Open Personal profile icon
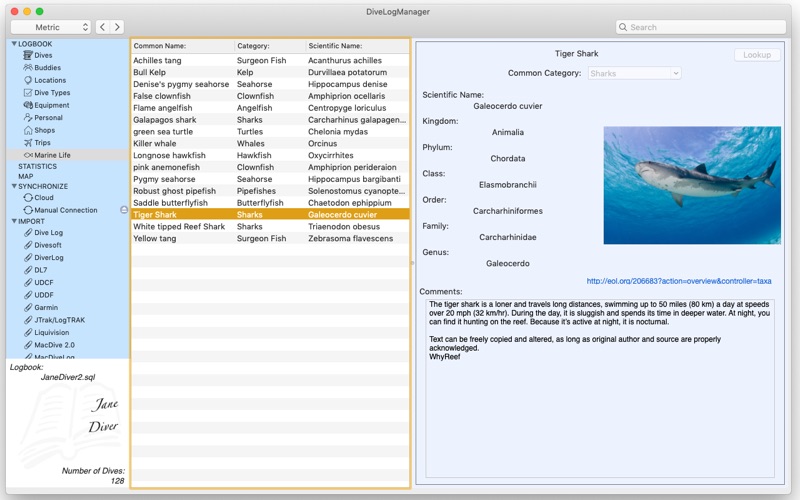This screenshot has width=800, height=500. pos(28,117)
